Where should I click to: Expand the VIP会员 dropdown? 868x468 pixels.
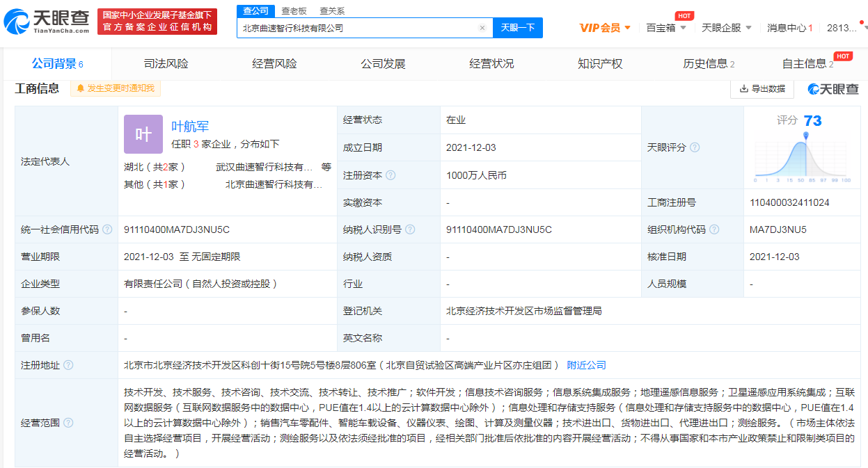point(605,28)
